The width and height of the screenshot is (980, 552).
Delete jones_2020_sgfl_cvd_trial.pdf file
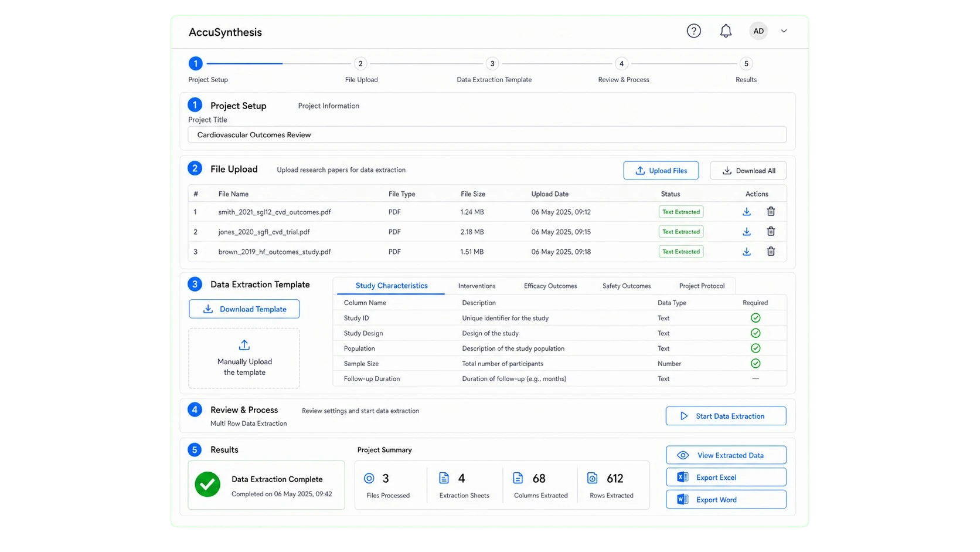pos(771,232)
